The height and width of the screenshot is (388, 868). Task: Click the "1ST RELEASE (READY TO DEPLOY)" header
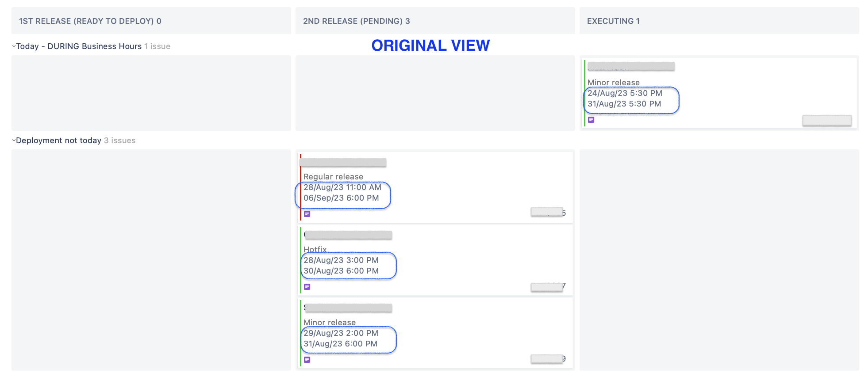90,21
